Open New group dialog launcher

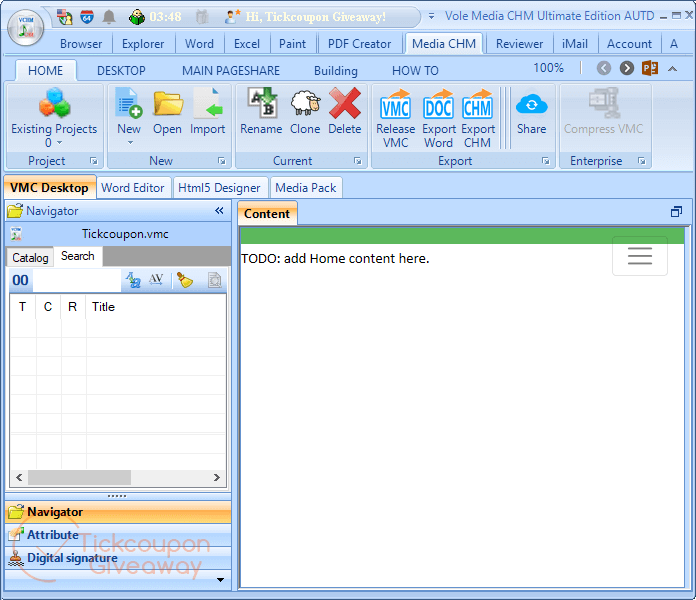[x=221, y=161]
